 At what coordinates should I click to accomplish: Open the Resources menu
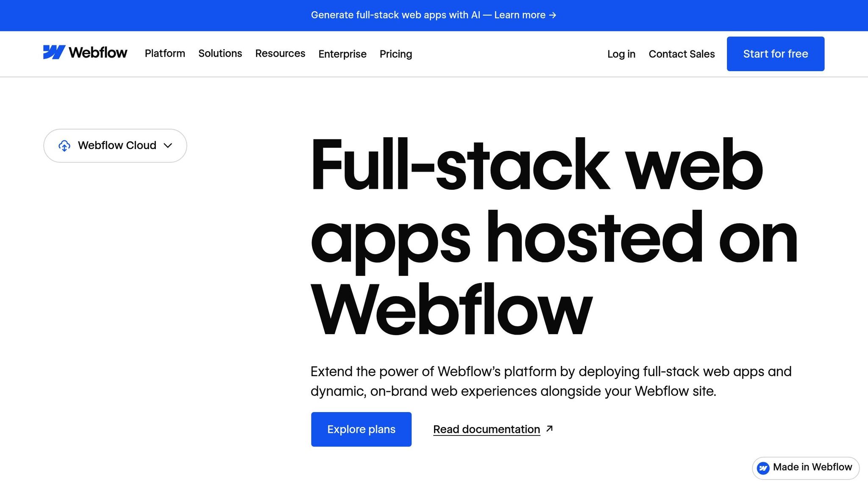(x=280, y=53)
